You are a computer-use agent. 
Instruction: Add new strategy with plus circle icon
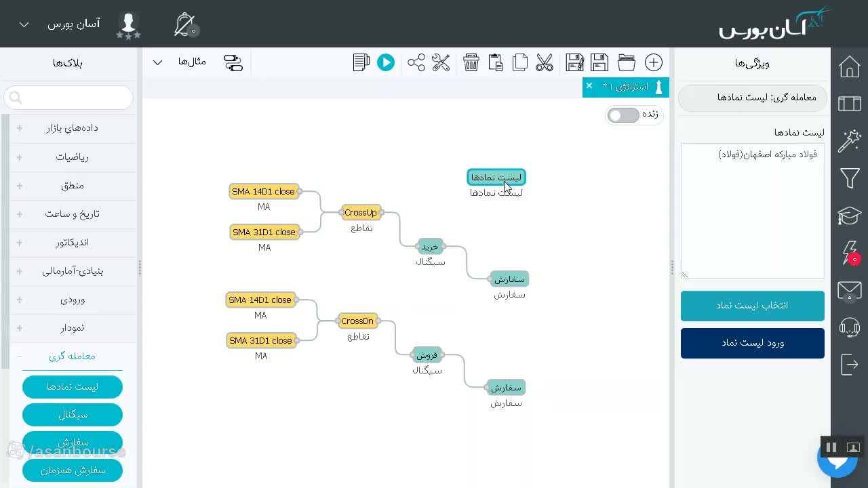[x=653, y=62]
